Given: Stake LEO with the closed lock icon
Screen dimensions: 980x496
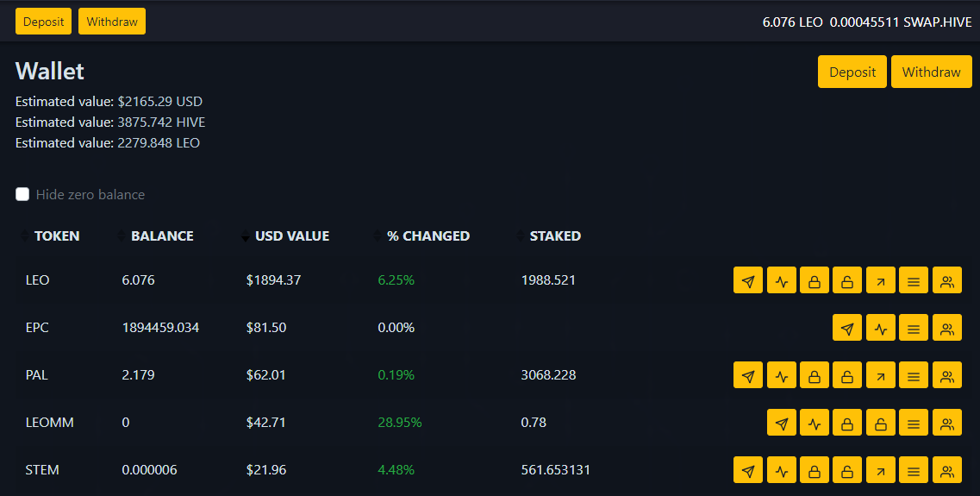Looking at the screenshot, I should coord(815,280).
